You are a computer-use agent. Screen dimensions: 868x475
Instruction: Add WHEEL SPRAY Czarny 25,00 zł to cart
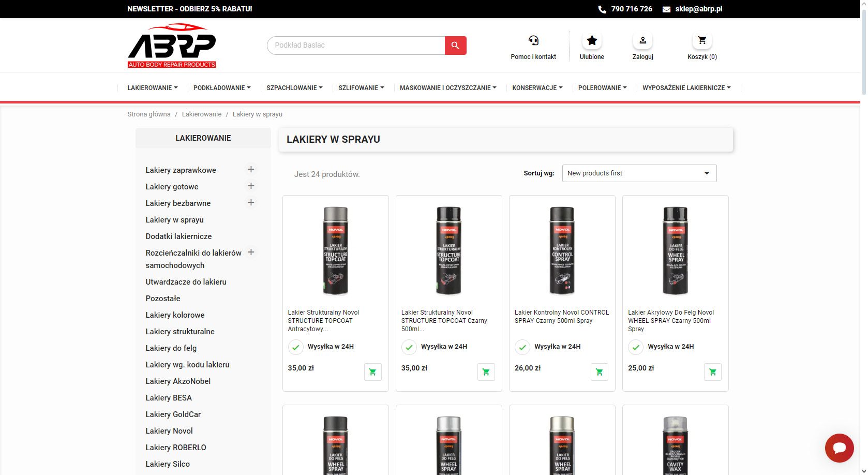712,372
